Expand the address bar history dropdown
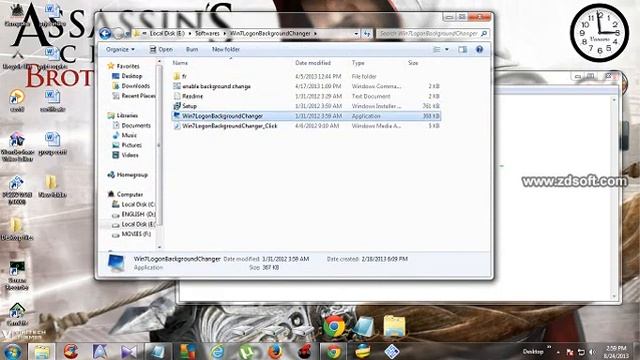 (x=356, y=33)
